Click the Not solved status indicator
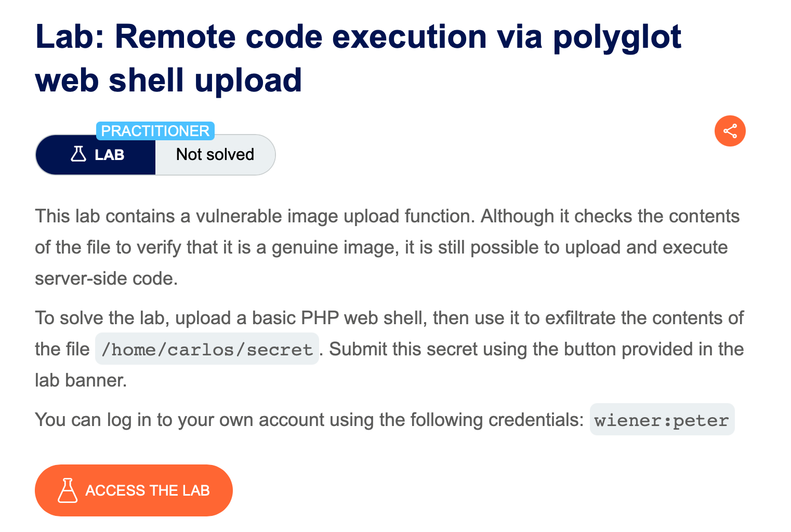Viewport: 791px width, 532px height. 215,155
